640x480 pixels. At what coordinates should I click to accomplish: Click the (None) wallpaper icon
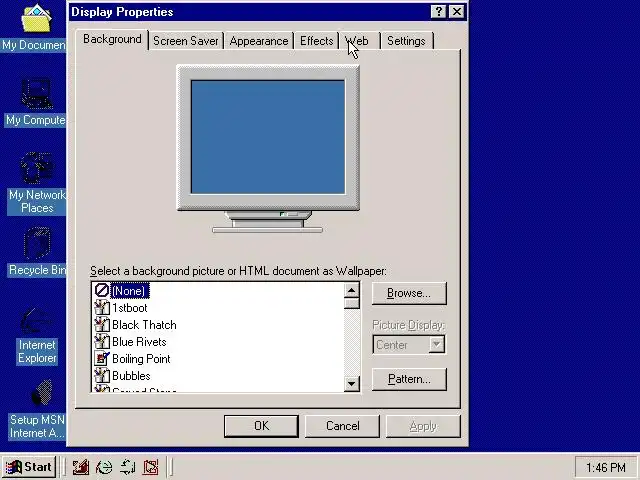coord(102,290)
